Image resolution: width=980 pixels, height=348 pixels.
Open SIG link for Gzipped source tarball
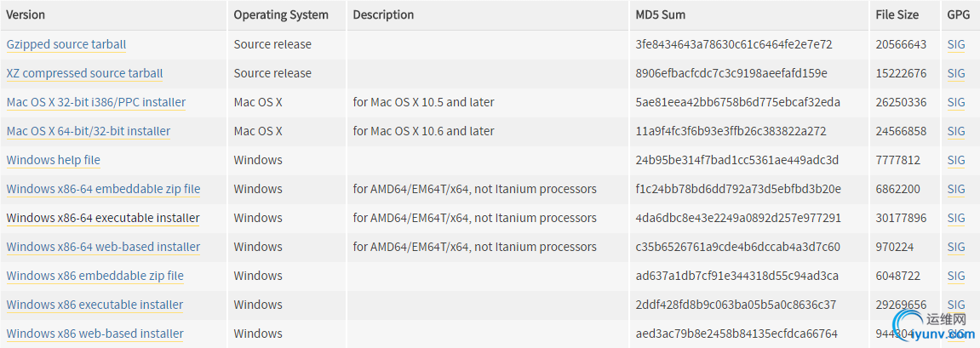tap(956, 44)
